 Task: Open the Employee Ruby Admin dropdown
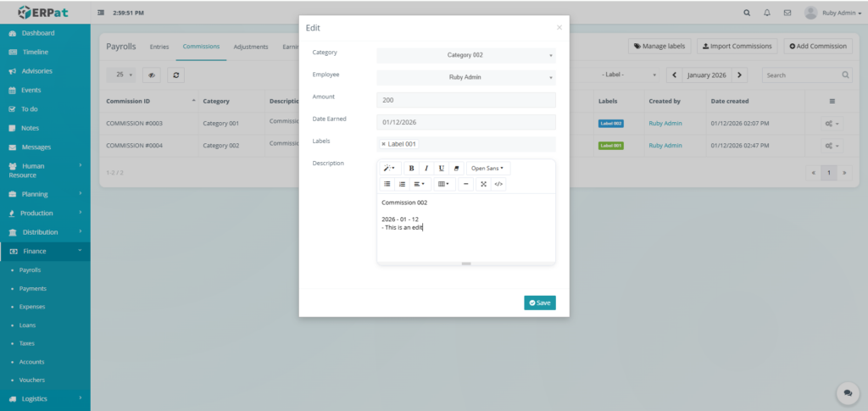(x=466, y=77)
